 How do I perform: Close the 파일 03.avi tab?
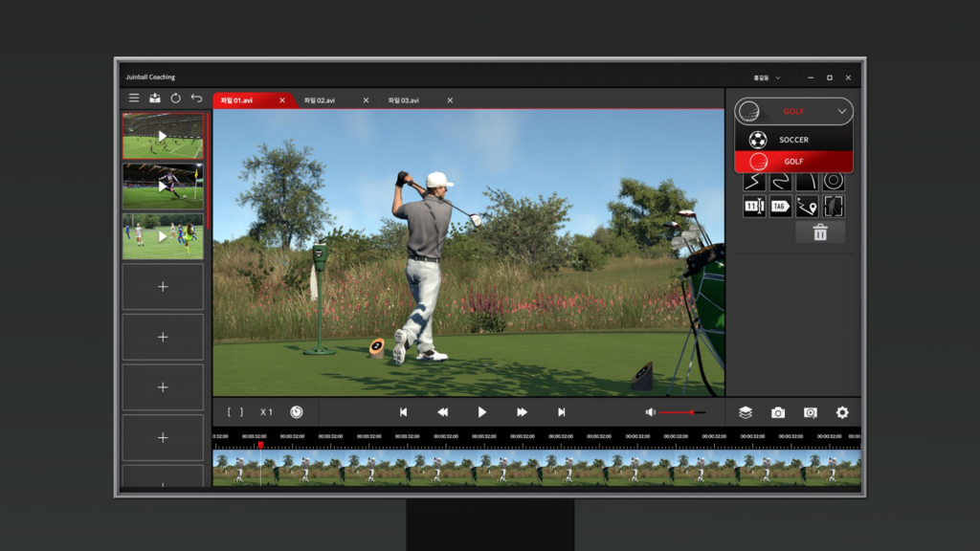click(x=450, y=99)
